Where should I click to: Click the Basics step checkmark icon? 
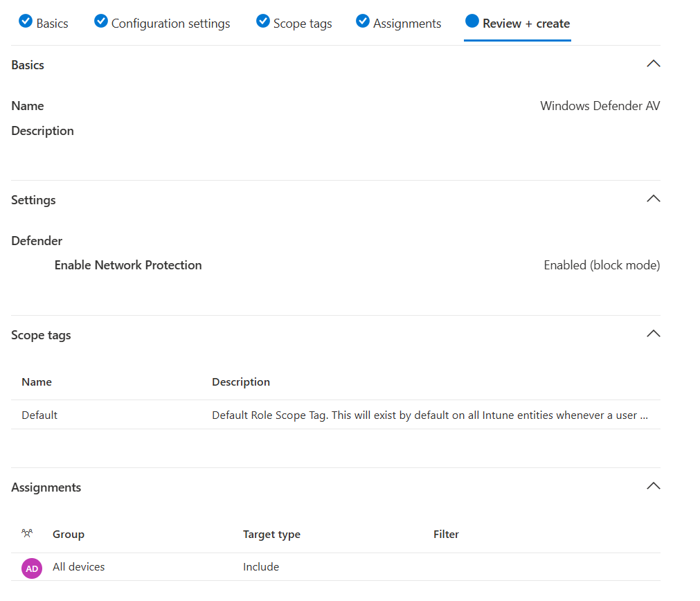[26, 21]
